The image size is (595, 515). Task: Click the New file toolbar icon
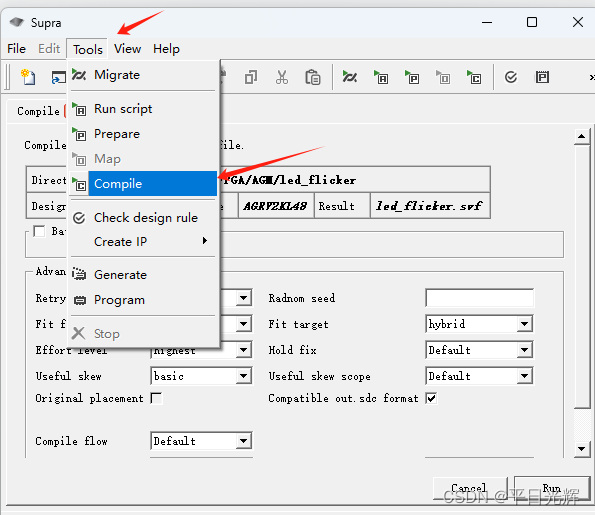coord(28,77)
